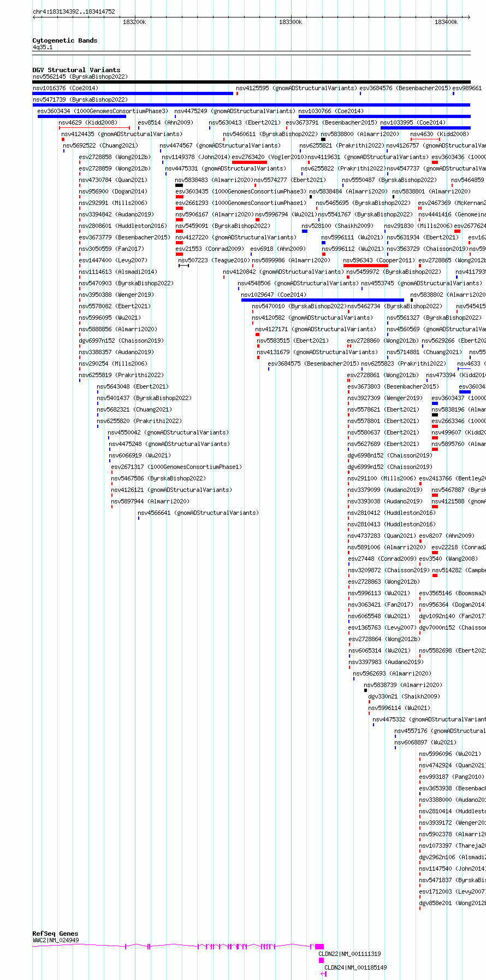The height and width of the screenshot is (980, 486).
Task: Click the nsv507223 (Teague2010) black interval
Action: click(183, 266)
